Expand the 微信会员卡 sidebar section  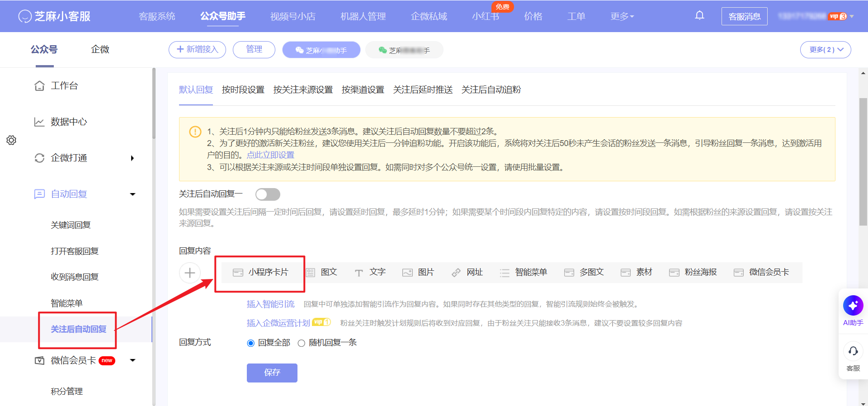[132, 360]
